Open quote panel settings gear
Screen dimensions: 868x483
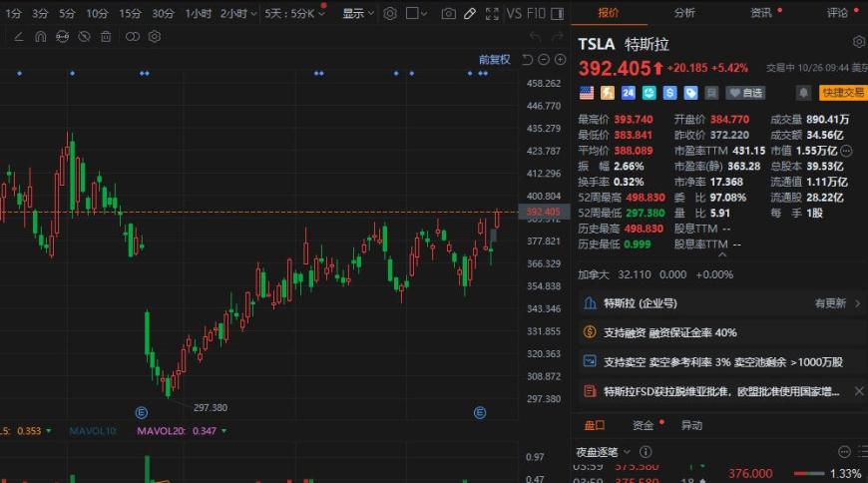pyautogui.click(x=859, y=42)
